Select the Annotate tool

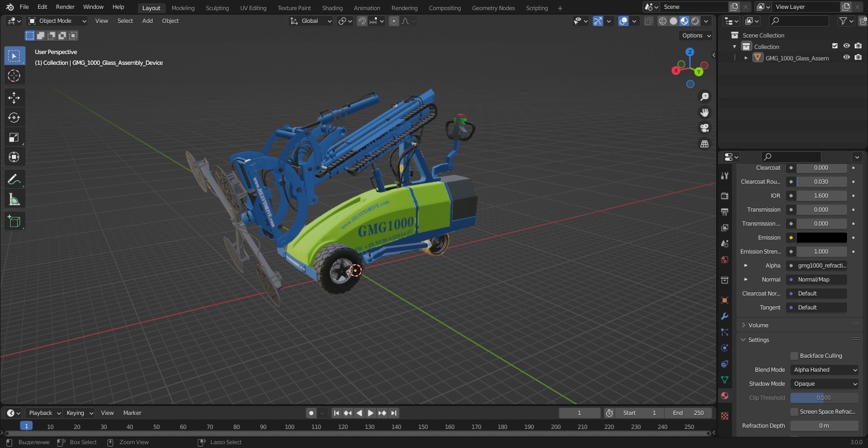(14, 180)
